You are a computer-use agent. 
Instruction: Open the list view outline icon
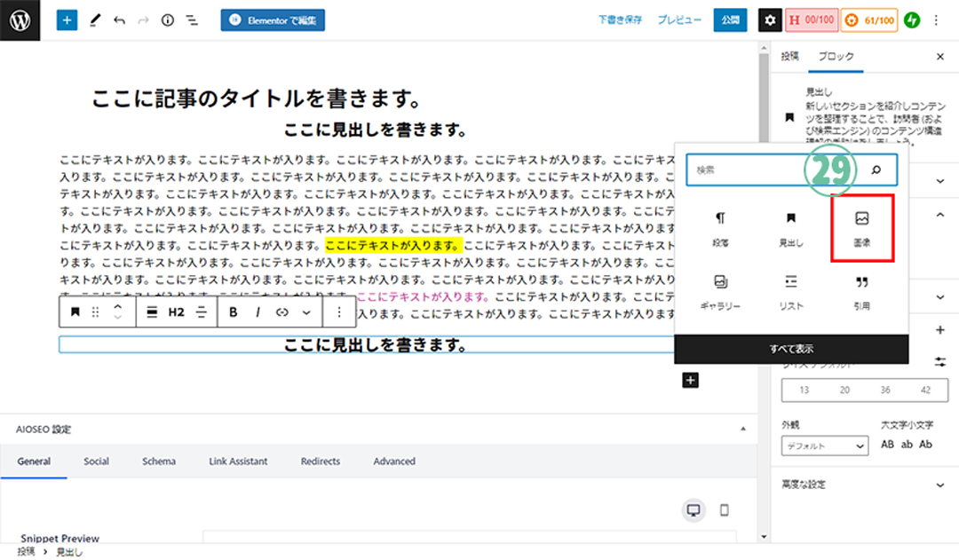(x=192, y=20)
